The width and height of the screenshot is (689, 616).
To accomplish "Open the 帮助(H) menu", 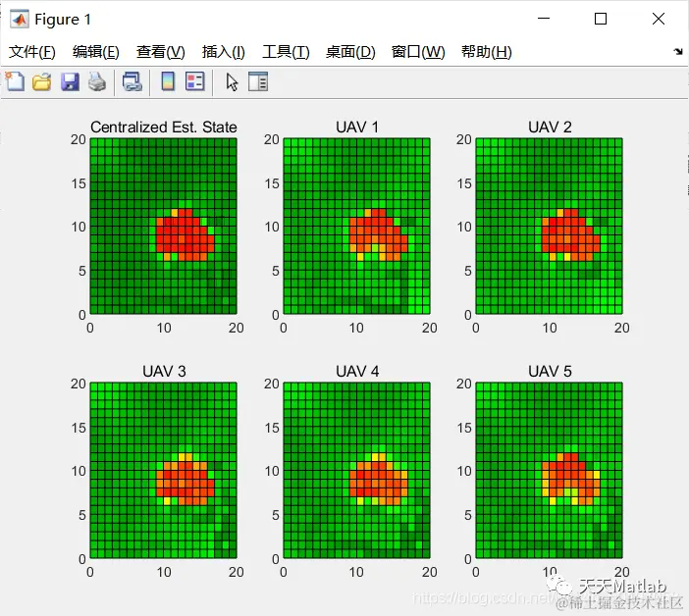I will 487,52.
